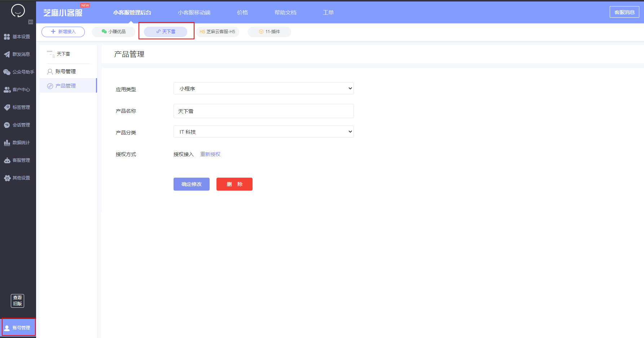This screenshot has height=338, width=644.
Task: Select the 天下雪 app tab
Action: [x=166, y=32]
